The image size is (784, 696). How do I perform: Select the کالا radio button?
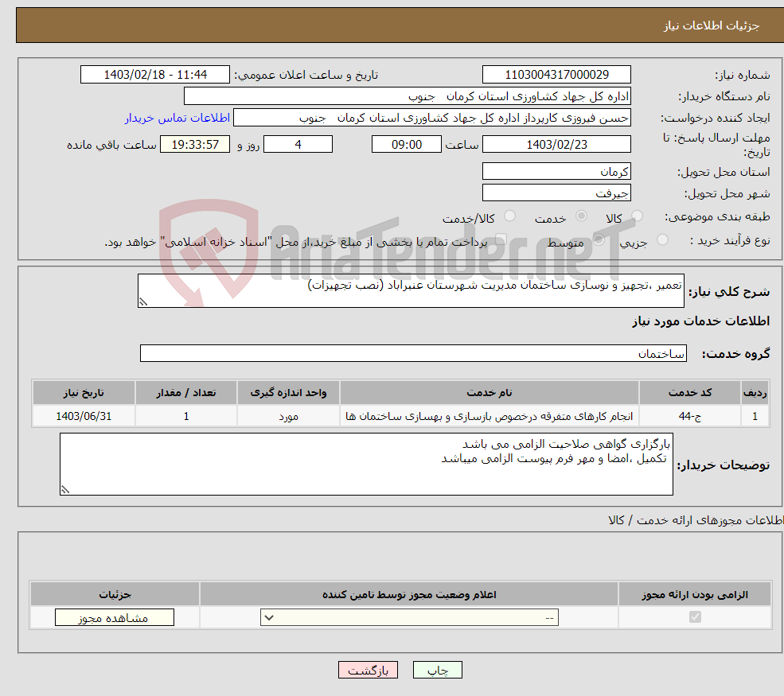tap(637, 216)
